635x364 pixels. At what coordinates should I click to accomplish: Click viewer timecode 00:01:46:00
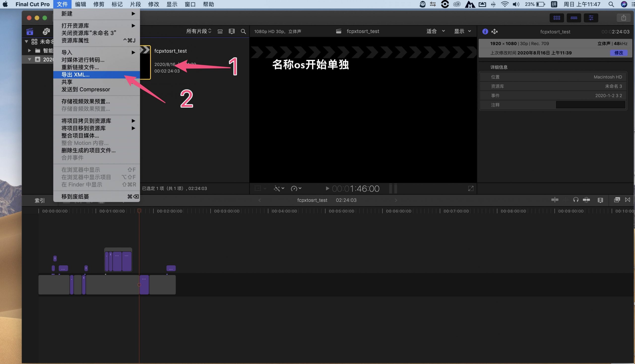(356, 189)
